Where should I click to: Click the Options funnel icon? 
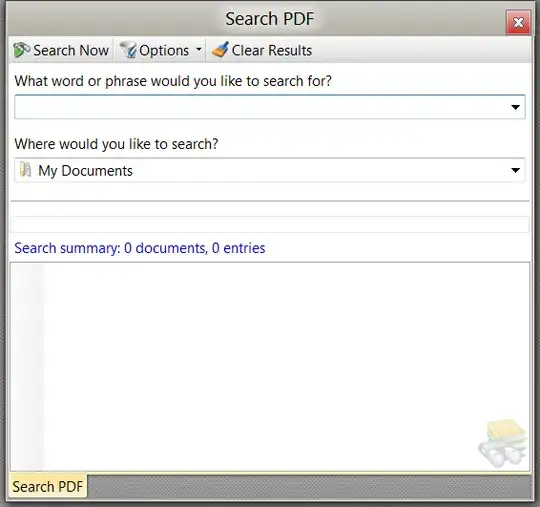tap(128, 50)
